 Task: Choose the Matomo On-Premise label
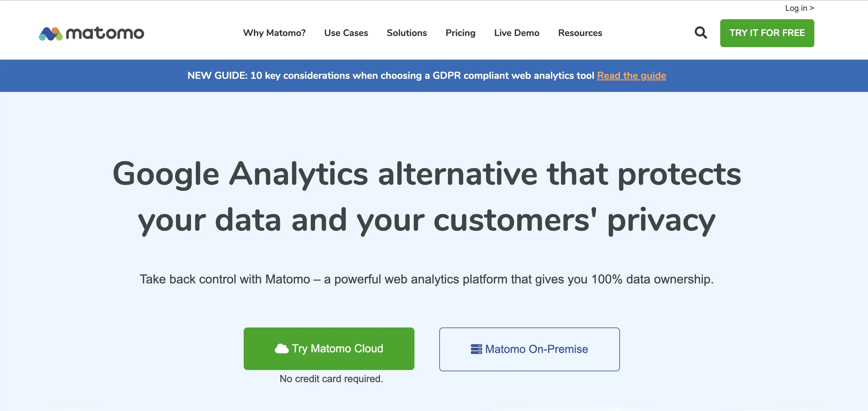[536, 349]
